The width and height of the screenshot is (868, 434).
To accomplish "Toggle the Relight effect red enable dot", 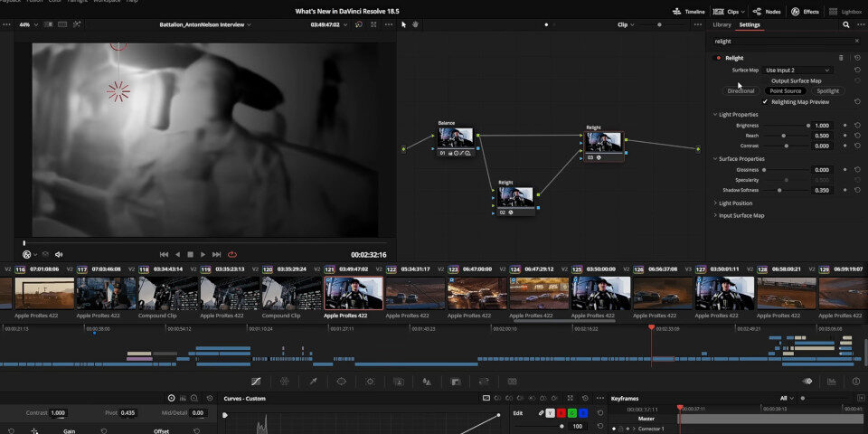I will (x=719, y=58).
